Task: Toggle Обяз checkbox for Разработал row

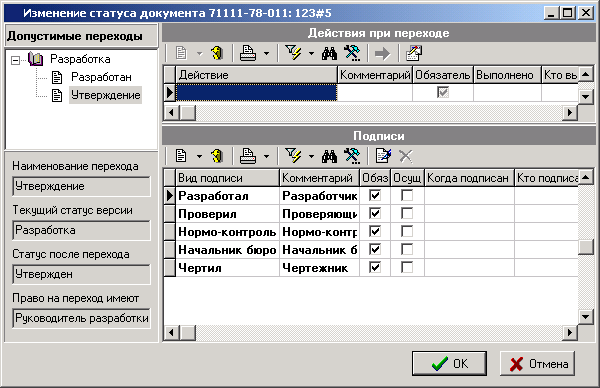Action: 375,196
